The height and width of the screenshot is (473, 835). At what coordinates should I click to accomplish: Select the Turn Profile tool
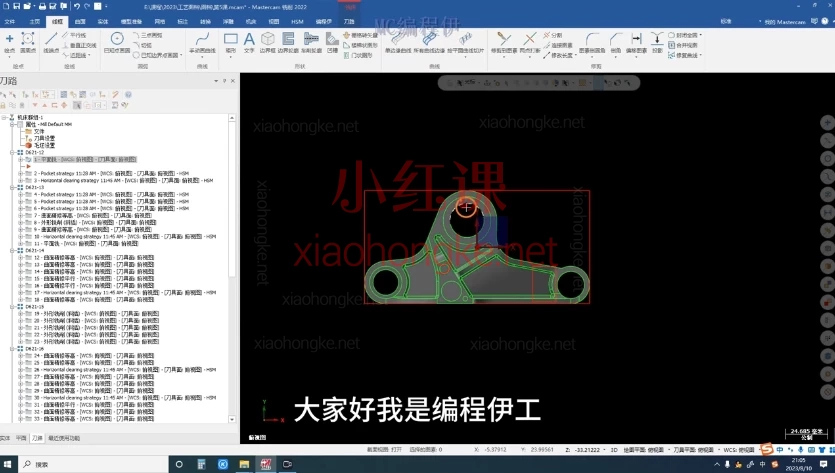coord(311,43)
